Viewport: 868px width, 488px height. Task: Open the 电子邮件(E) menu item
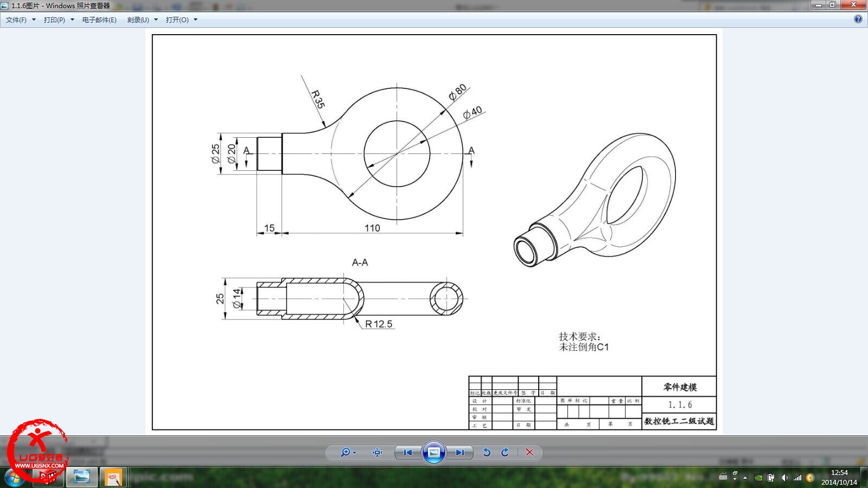pyautogui.click(x=99, y=20)
